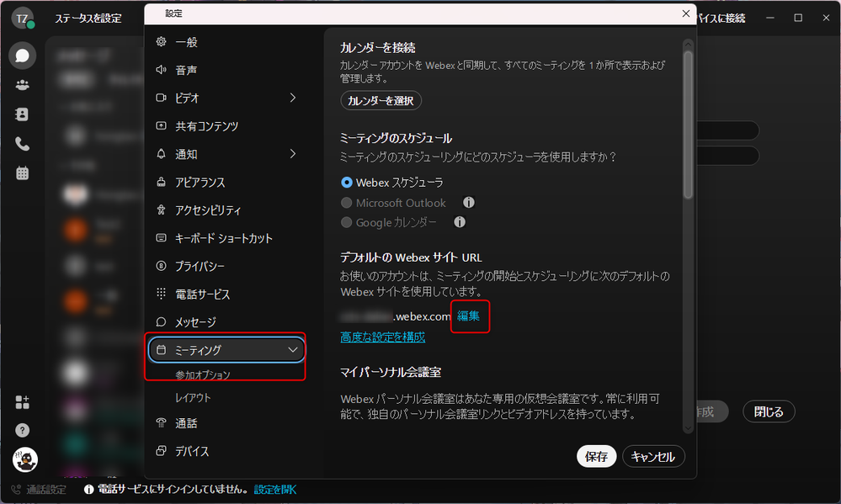Click the duck avatar at sidebar bottom

click(24, 459)
